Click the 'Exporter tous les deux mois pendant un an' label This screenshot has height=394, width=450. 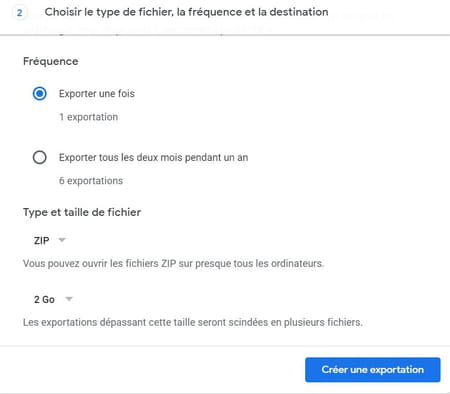pyautogui.click(x=153, y=157)
